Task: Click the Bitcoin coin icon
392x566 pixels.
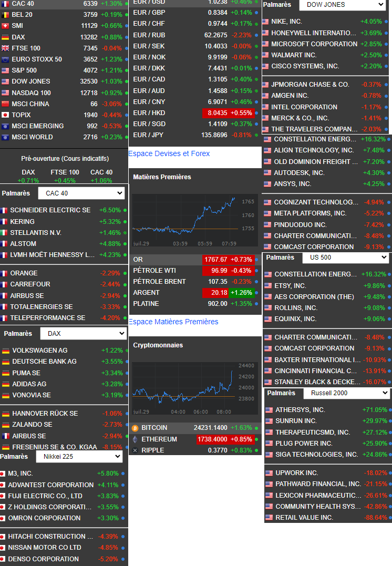Action: [x=136, y=428]
